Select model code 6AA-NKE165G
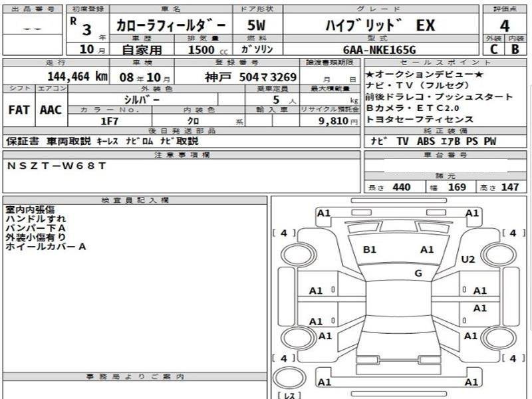Screen dimensions: 532x399 379,50
